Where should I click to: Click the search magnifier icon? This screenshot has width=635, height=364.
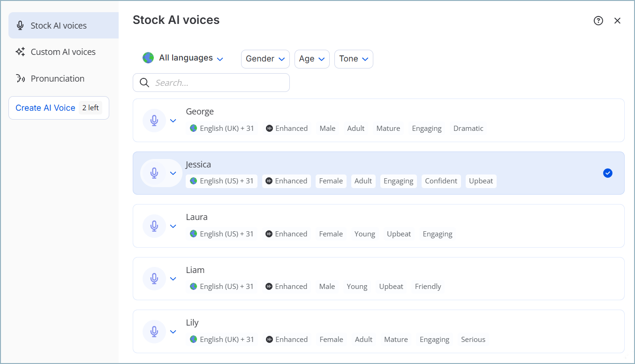pyautogui.click(x=144, y=82)
